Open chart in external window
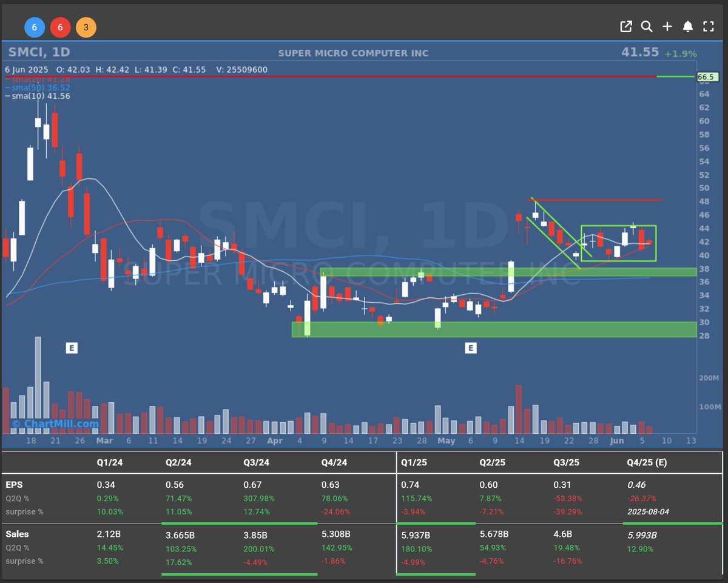728x583 pixels. (626, 27)
